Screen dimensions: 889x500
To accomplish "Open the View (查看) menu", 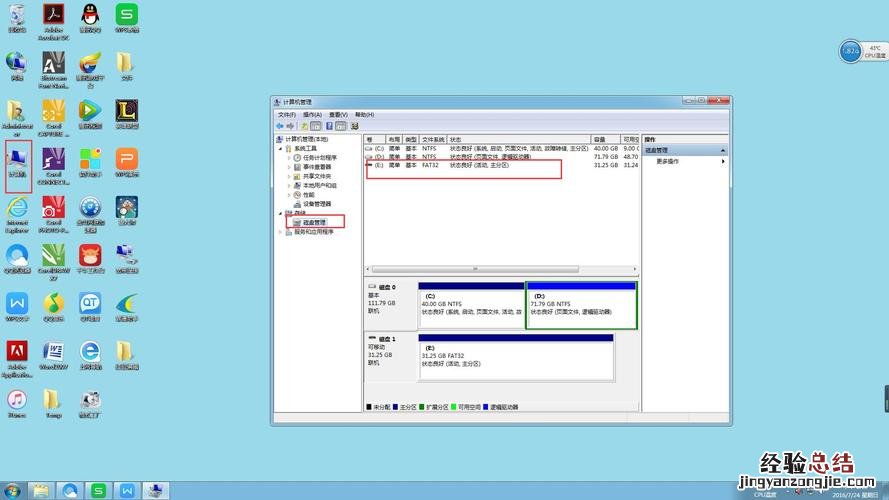I will pyautogui.click(x=338, y=114).
